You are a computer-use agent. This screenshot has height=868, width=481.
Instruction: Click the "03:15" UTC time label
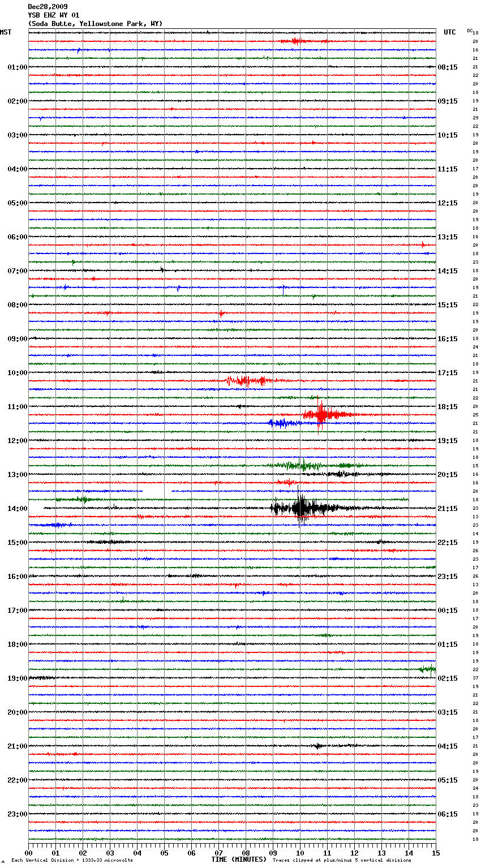tap(448, 712)
